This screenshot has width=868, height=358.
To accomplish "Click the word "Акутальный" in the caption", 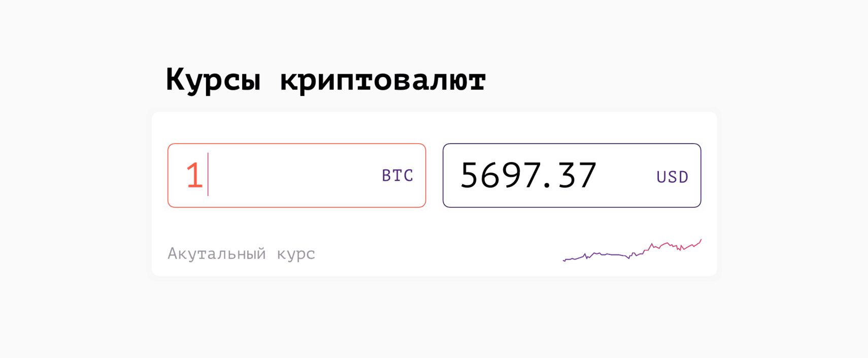I will click(217, 253).
